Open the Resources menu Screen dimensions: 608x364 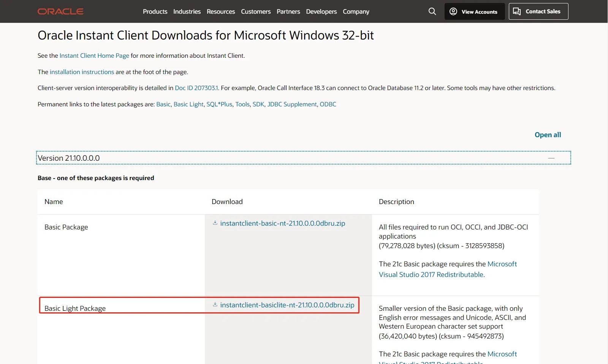point(221,12)
